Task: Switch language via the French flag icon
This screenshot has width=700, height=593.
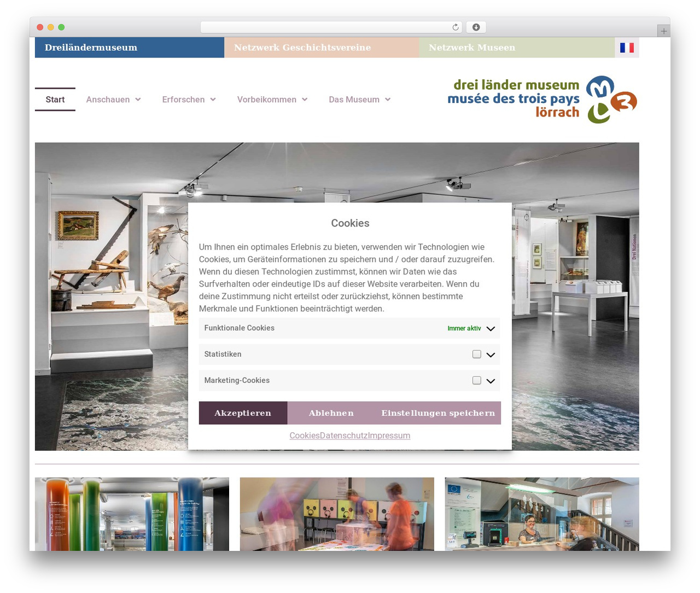Action: tap(627, 48)
